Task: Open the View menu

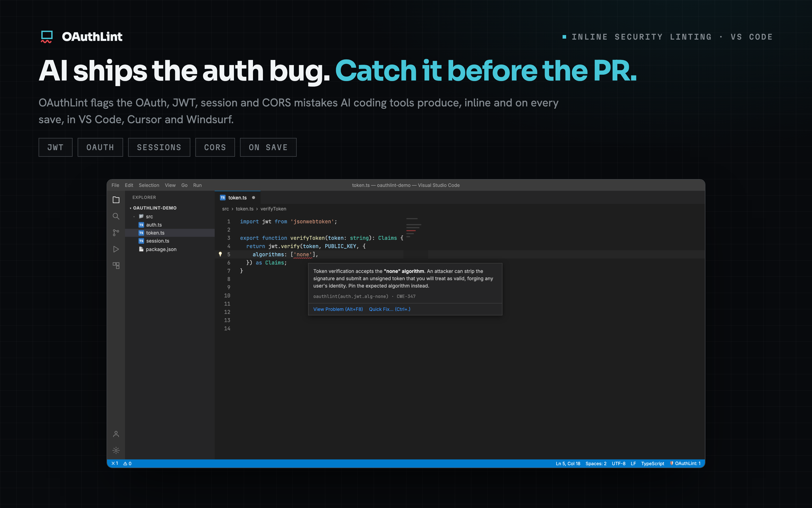Action: tap(170, 185)
